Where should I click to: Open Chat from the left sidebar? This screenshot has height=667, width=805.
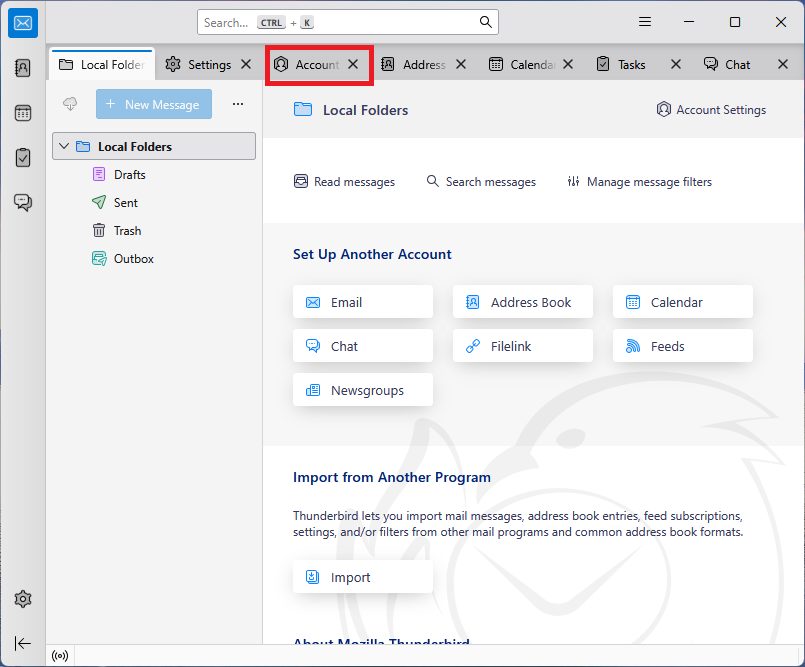click(23, 202)
